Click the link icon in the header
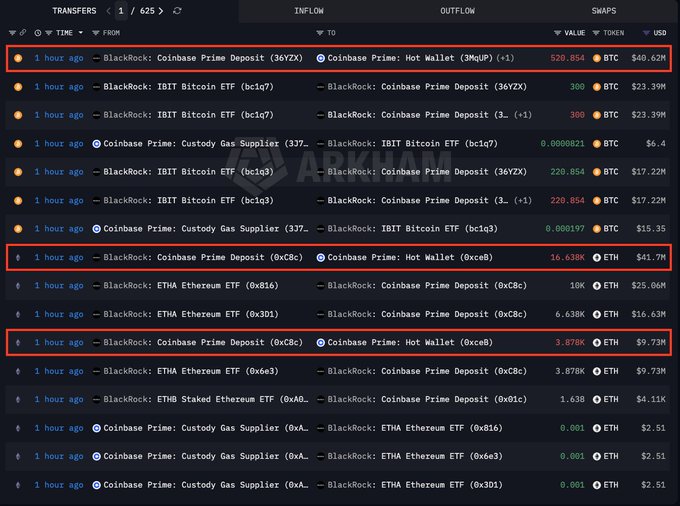 click(23, 33)
